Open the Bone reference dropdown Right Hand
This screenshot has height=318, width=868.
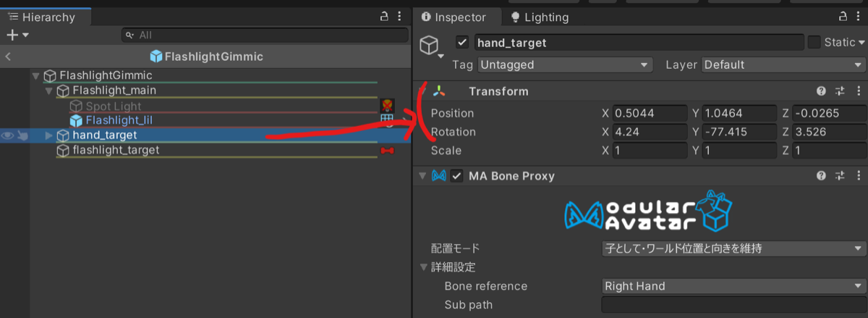[733, 285]
